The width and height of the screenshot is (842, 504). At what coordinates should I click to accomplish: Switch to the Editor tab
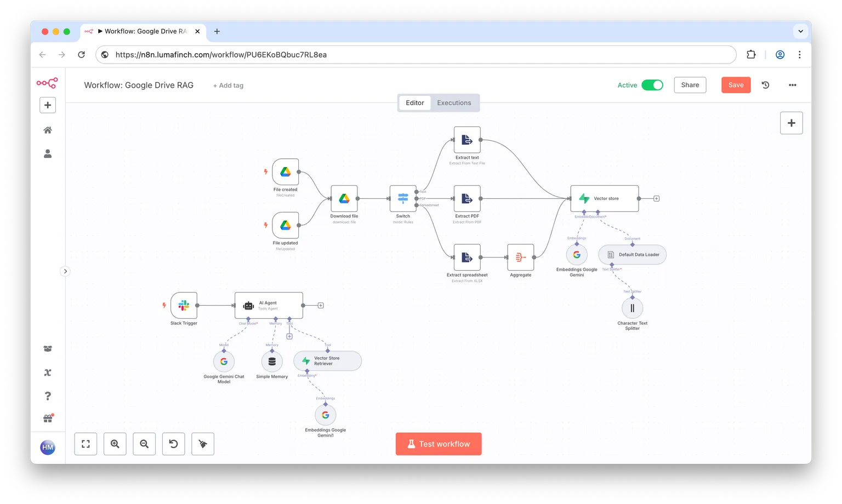pyautogui.click(x=414, y=103)
